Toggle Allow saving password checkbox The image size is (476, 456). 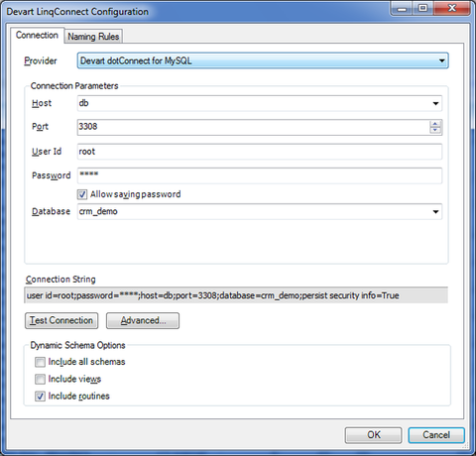[x=82, y=194]
